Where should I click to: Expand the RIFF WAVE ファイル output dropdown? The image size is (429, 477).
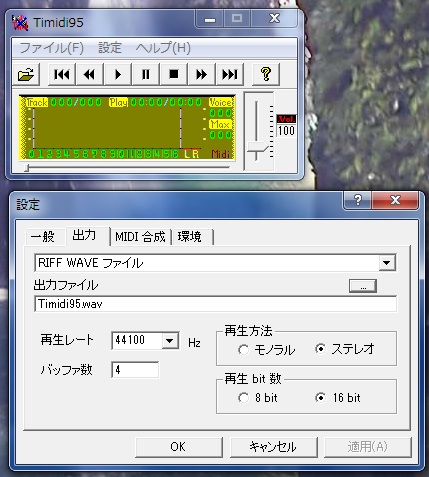coord(387,263)
